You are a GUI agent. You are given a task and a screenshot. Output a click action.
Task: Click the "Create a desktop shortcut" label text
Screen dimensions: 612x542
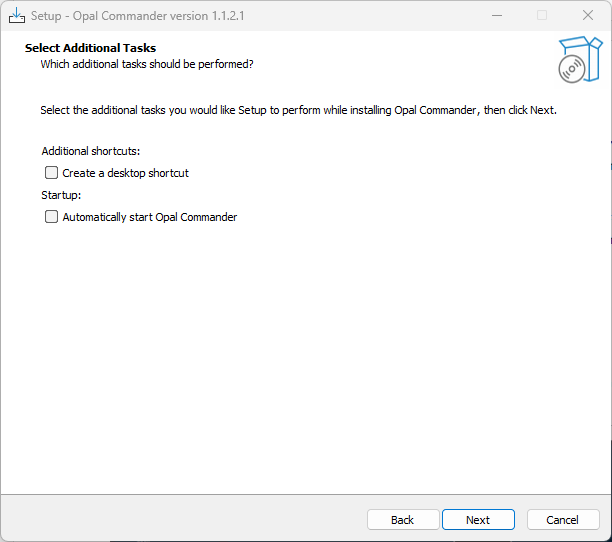point(125,173)
